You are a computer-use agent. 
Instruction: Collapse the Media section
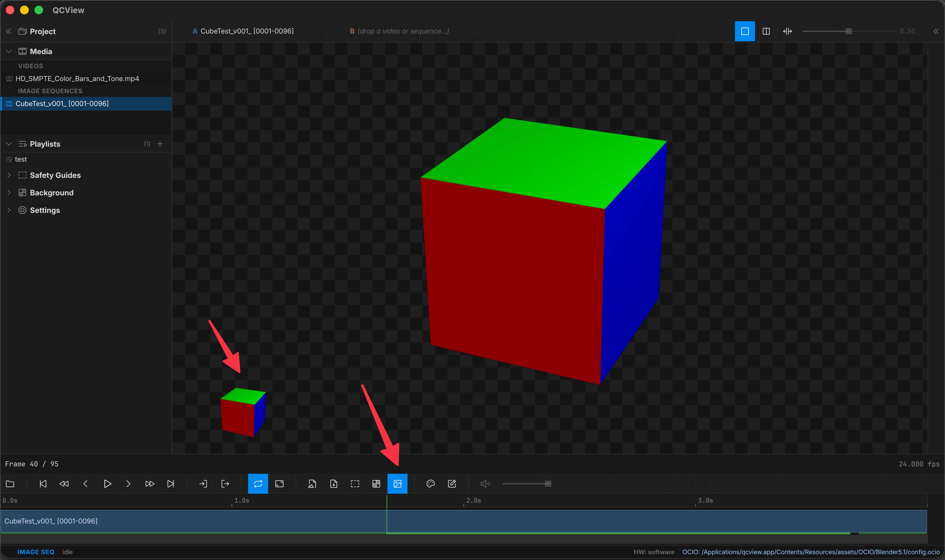point(9,51)
